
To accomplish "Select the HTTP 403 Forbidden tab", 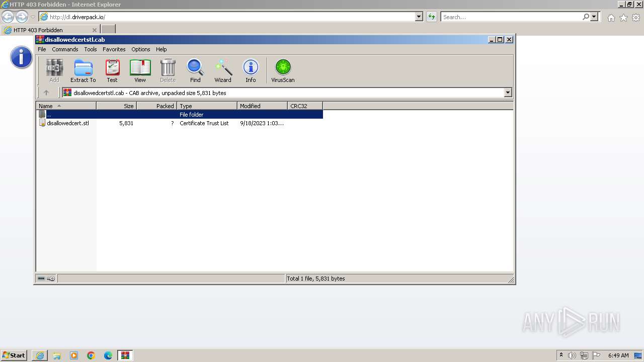I will pos(49,30).
